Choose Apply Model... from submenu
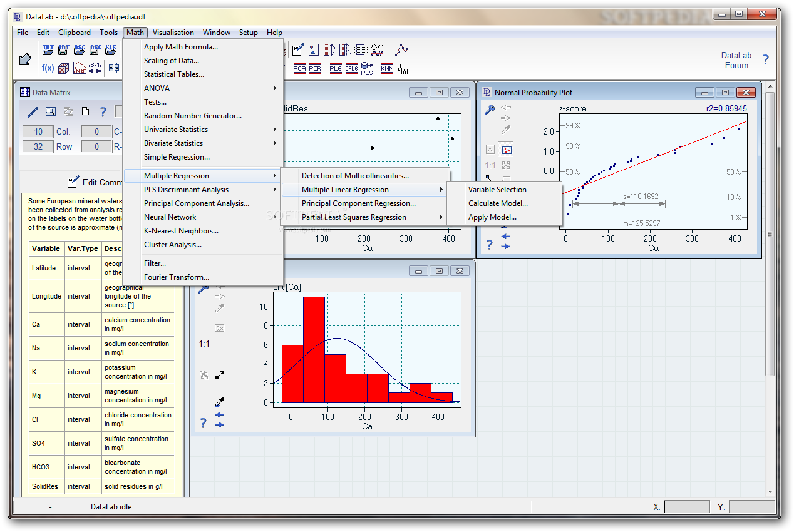 (x=504, y=217)
